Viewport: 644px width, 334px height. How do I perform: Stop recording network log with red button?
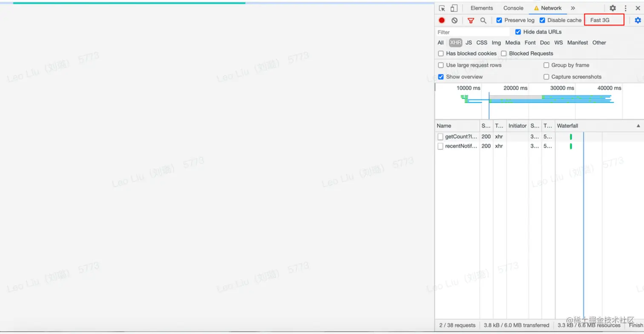point(442,20)
